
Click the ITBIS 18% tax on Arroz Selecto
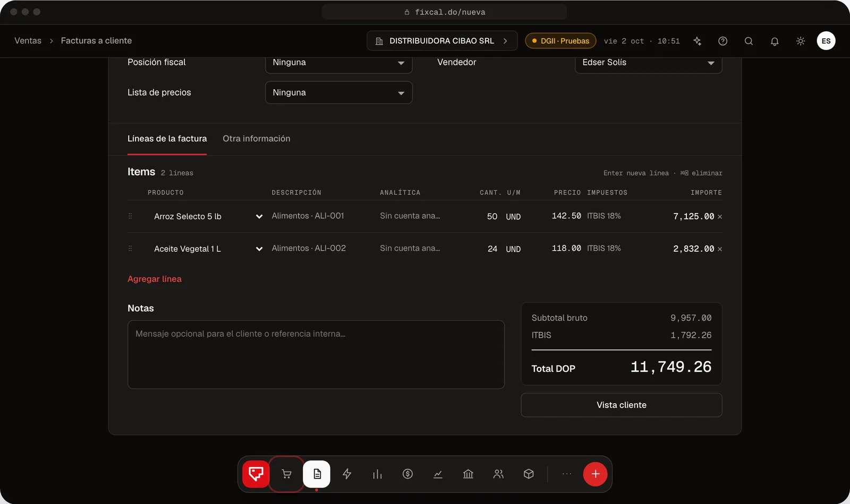click(604, 216)
